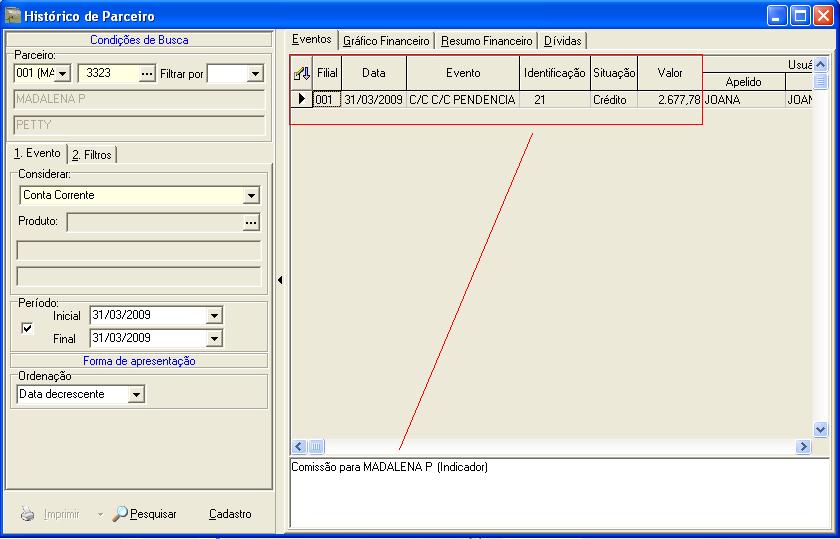Click the Cadastro button
This screenshot has height=539, width=840.
pos(230,514)
